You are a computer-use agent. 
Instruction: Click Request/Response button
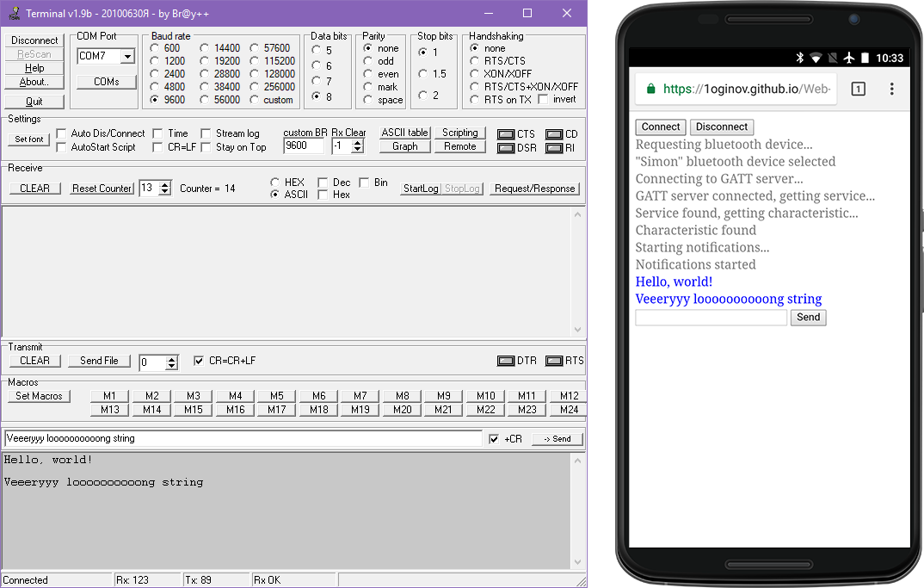[534, 189]
